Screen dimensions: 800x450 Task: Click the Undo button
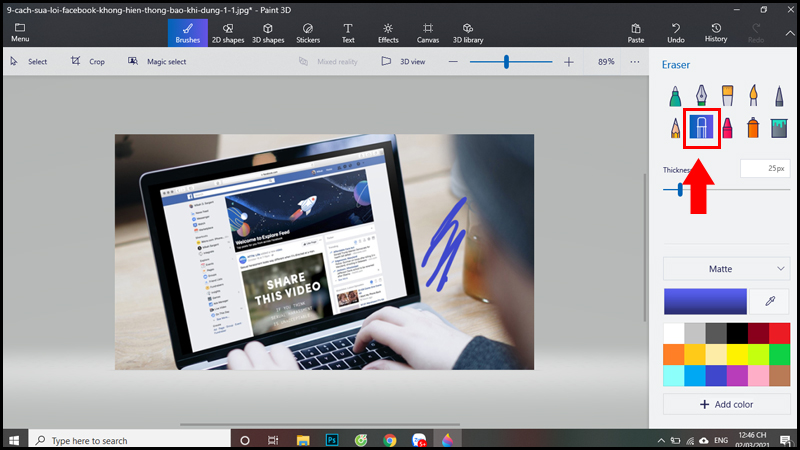point(676,33)
